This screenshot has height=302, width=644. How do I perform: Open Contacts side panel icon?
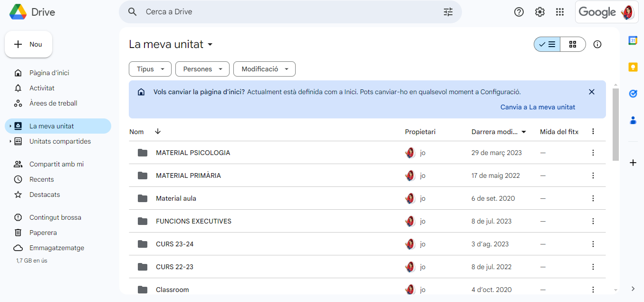pyautogui.click(x=633, y=120)
